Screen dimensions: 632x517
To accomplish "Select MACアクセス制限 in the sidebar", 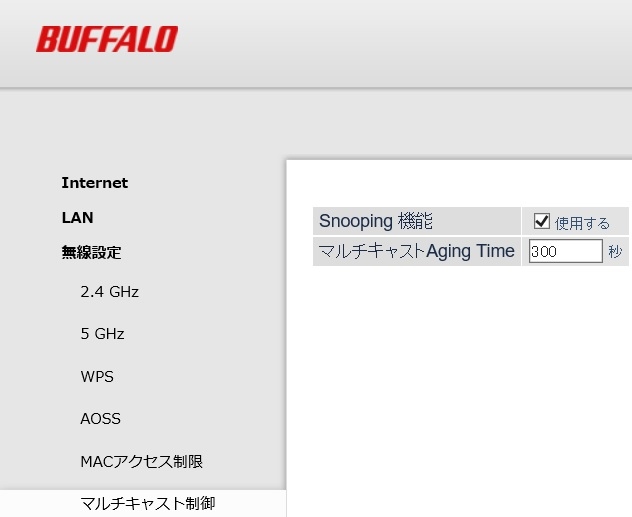I will (x=141, y=462).
